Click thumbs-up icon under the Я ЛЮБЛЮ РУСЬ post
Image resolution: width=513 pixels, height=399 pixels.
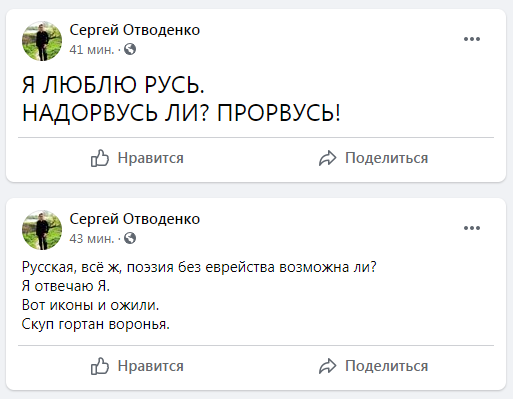tap(100, 158)
